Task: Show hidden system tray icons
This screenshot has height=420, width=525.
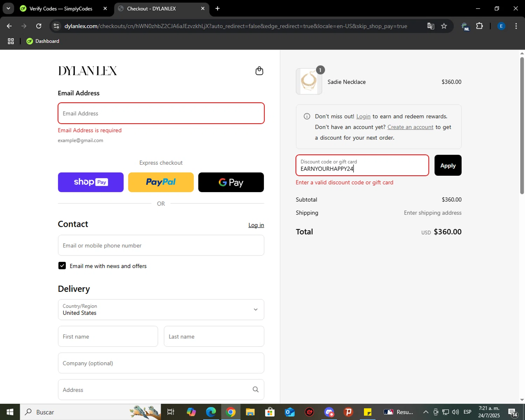Action: tap(426, 412)
